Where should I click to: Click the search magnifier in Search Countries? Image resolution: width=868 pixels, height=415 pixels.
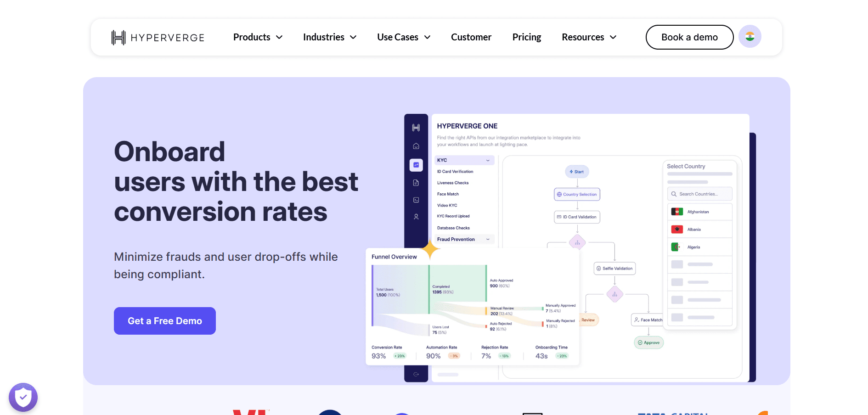point(674,194)
